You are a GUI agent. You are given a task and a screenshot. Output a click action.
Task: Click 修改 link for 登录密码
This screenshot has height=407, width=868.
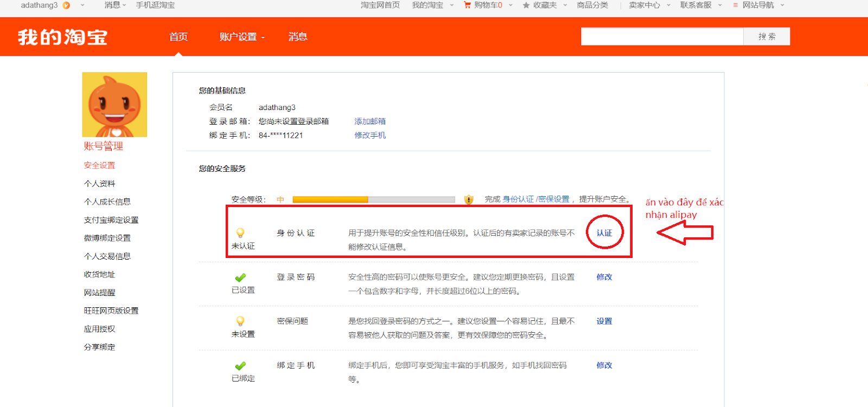[x=604, y=277]
